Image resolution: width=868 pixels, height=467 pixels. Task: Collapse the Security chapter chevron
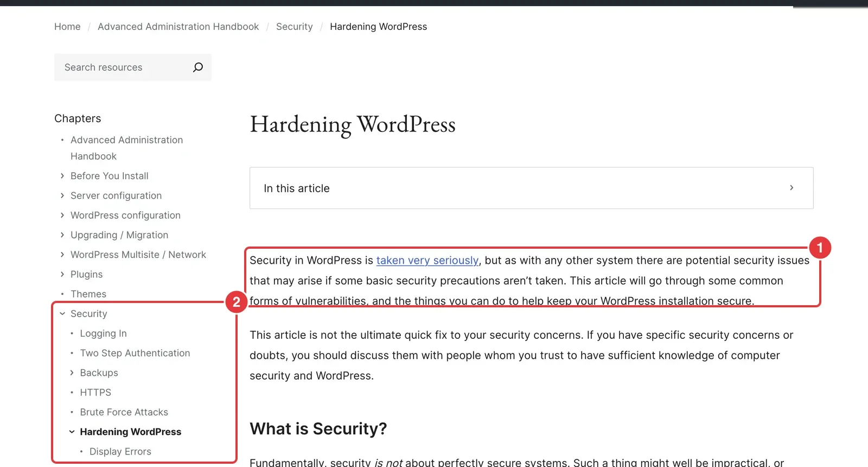pyautogui.click(x=62, y=314)
